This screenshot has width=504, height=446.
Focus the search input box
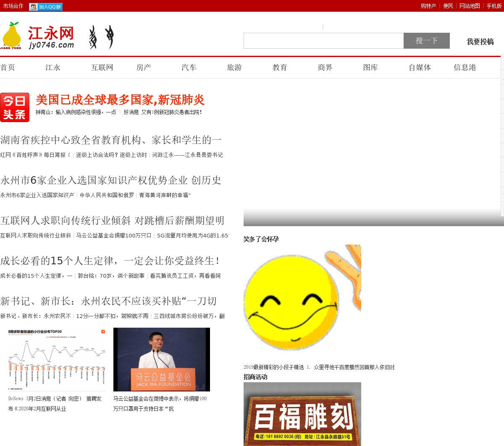pyautogui.click(x=323, y=41)
